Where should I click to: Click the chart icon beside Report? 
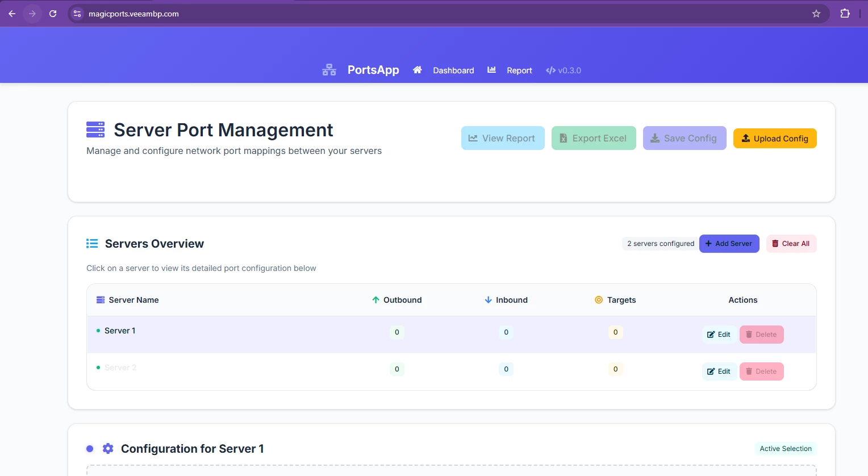point(492,70)
